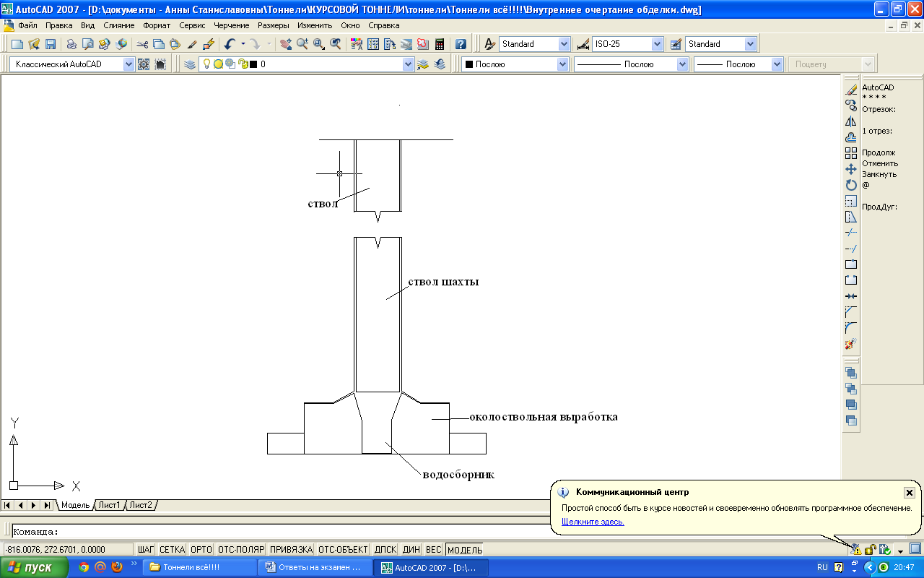Image resolution: width=924 pixels, height=578 pixels.
Task: Toggle СЕТКА grid display
Action: click(x=172, y=550)
